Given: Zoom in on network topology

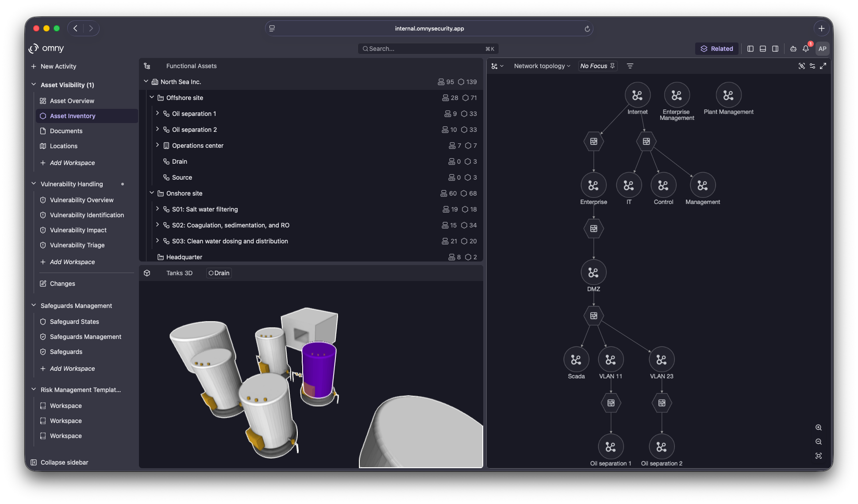Looking at the screenshot, I should coord(819,427).
